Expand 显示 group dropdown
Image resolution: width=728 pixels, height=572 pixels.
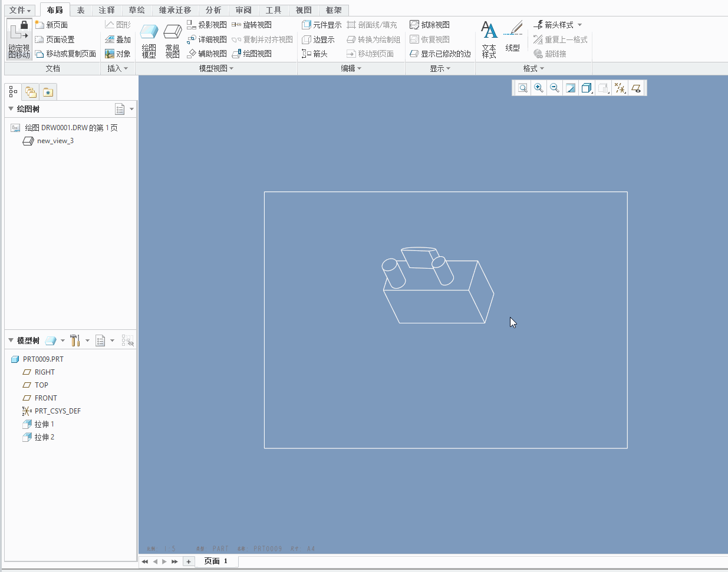click(440, 68)
